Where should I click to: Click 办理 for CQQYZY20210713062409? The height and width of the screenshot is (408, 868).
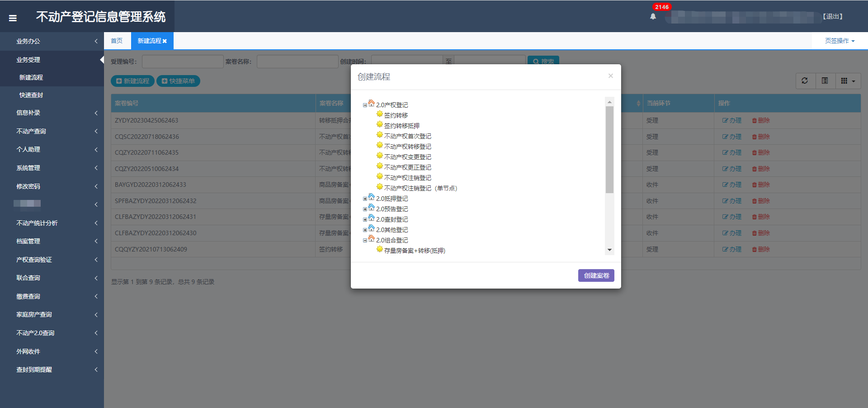[732, 249]
